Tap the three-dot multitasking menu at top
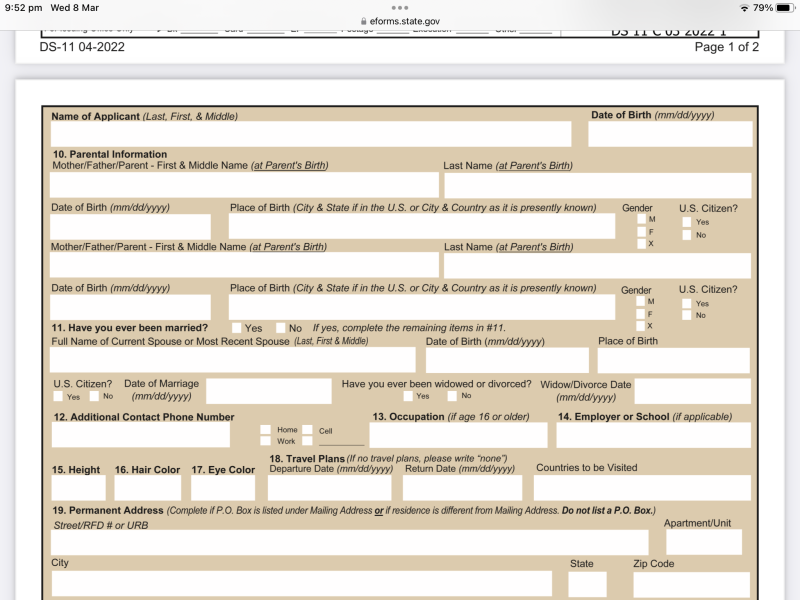 point(399,7)
